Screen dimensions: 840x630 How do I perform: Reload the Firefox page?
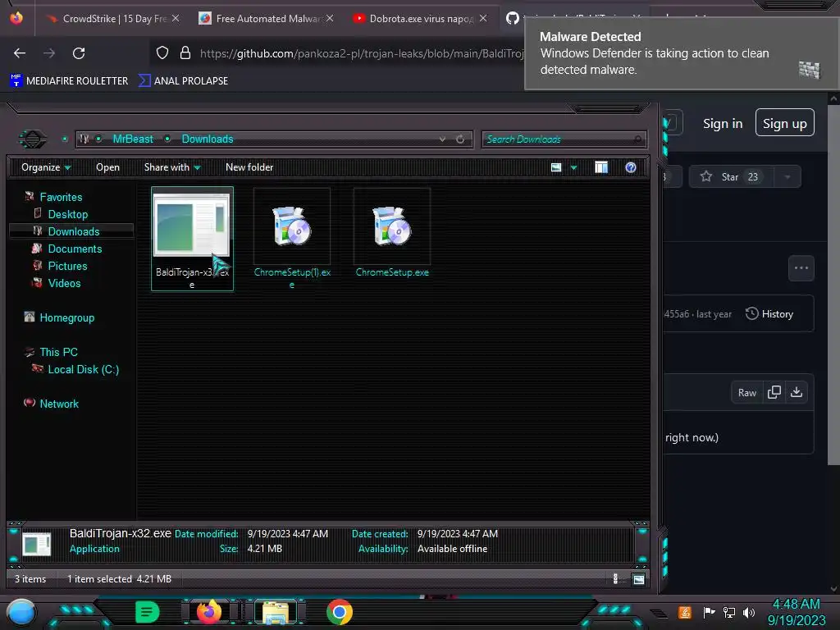pos(79,53)
